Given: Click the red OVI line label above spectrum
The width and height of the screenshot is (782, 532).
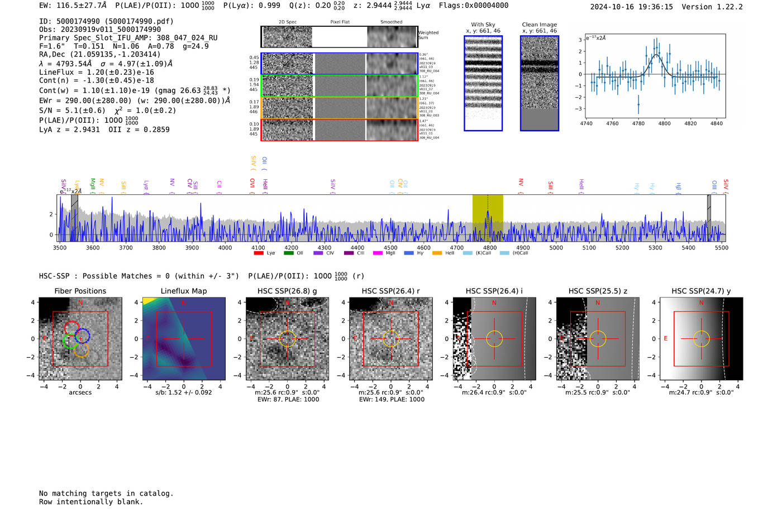Looking at the screenshot, I should (x=252, y=186).
